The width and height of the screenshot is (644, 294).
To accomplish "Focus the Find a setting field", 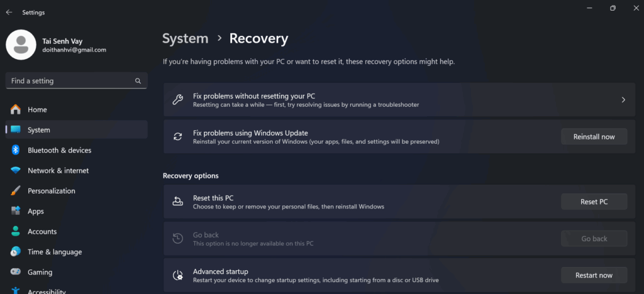I will (x=76, y=81).
